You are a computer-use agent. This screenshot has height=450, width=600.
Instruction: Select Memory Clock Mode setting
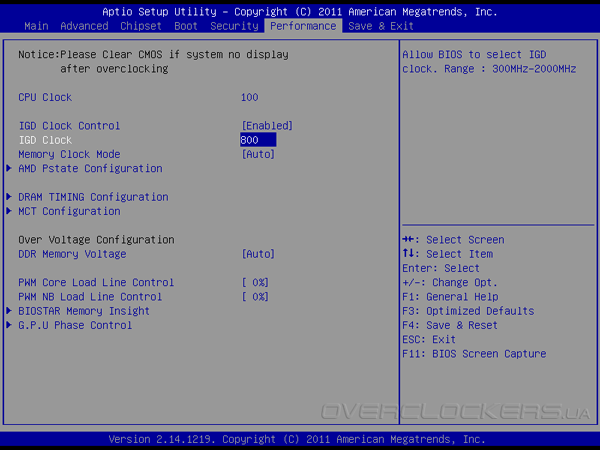69,154
